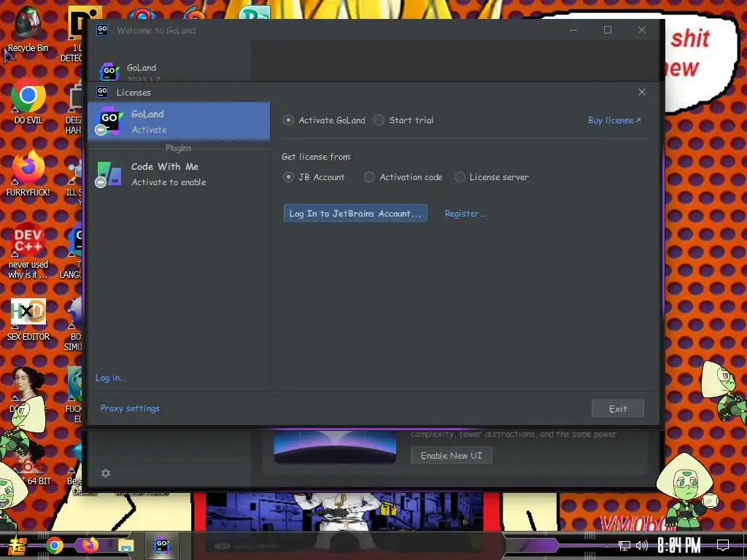The height and width of the screenshot is (560, 747).
Task: Open the volume tray icon
Action: tap(642, 545)
